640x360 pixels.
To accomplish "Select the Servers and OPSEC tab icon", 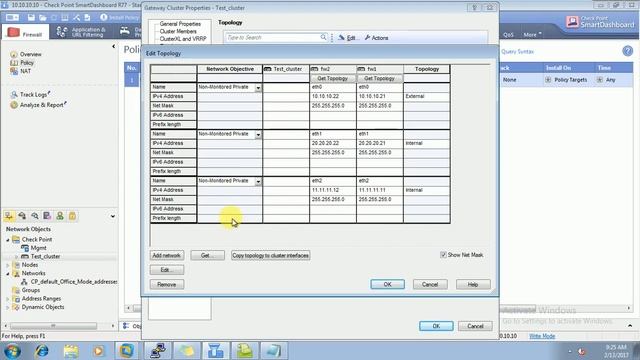I will [47, 216].
